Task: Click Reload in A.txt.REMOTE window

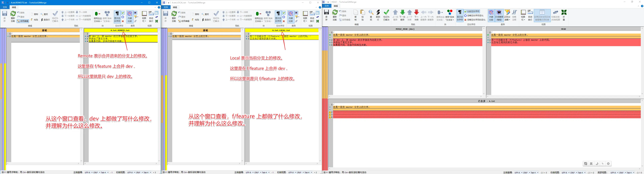Action: coord(13,16)
